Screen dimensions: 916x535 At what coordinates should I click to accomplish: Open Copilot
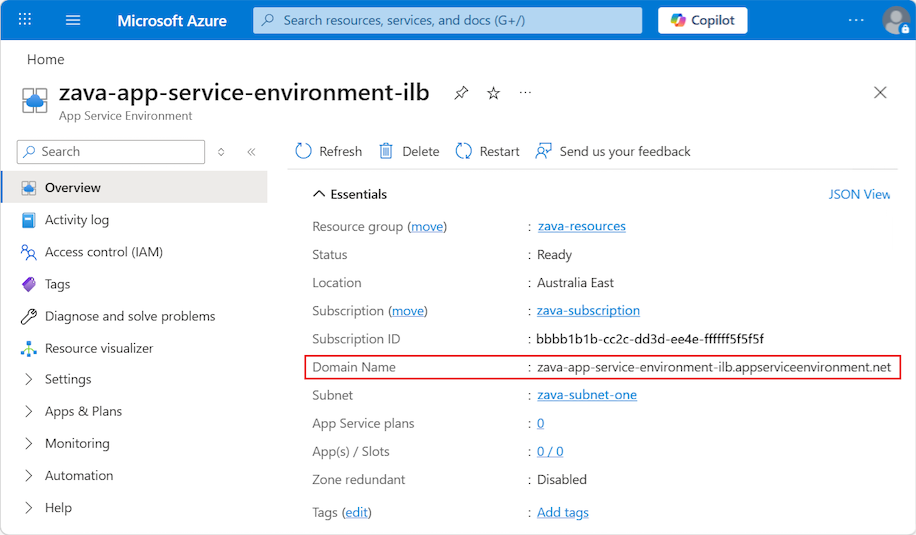pos(702,20)
